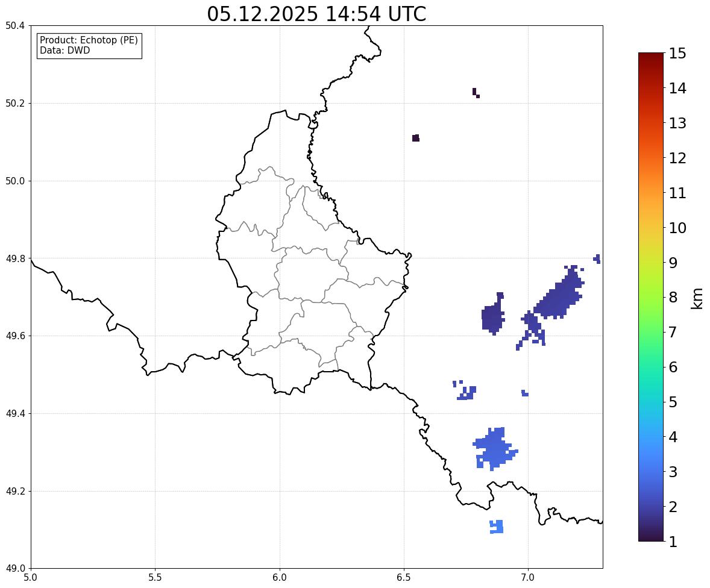The image size is (710, 588).
Task: Click the colorbar tick label "2"
Action: point(673,507)
